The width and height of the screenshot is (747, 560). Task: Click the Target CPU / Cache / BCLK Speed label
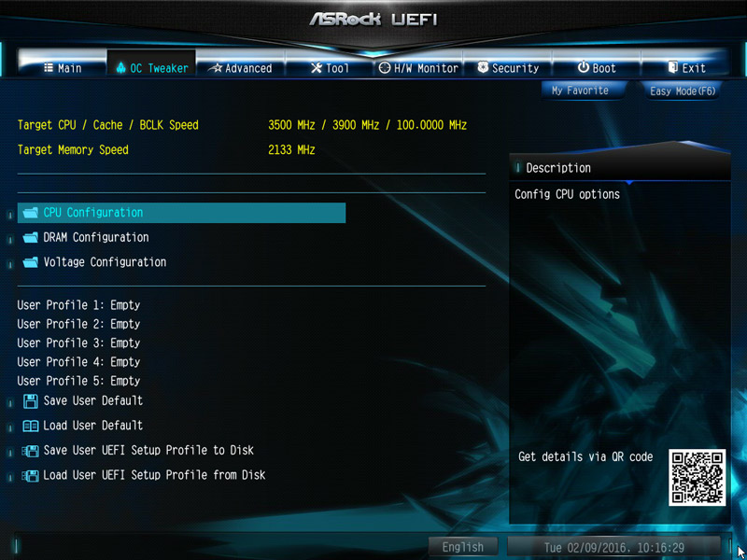point(108,125)
